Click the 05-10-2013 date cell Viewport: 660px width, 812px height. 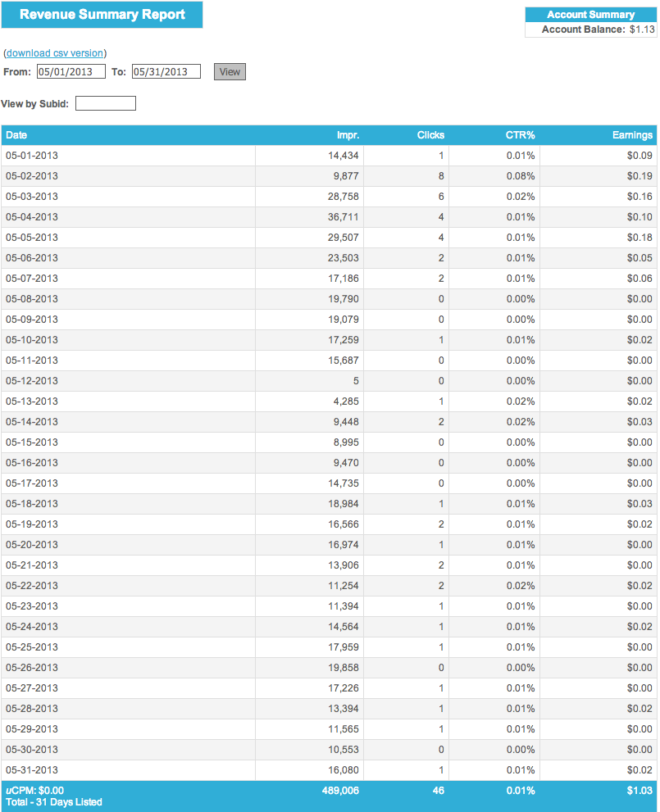(x=32, y=340)
